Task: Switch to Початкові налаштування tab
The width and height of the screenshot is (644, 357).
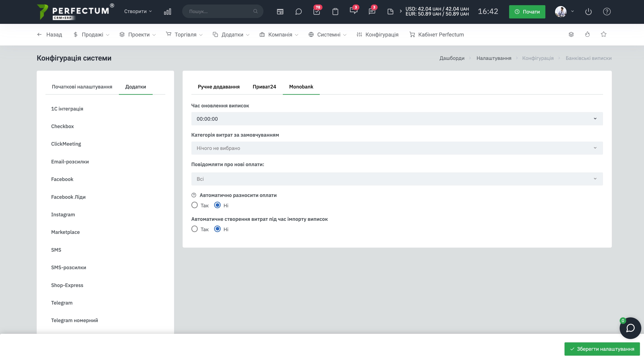Action: point(82,87)
